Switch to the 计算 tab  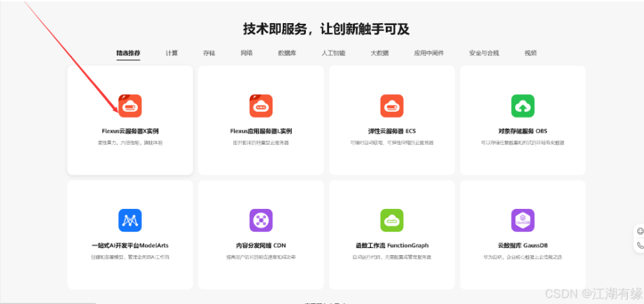(171, 53)
